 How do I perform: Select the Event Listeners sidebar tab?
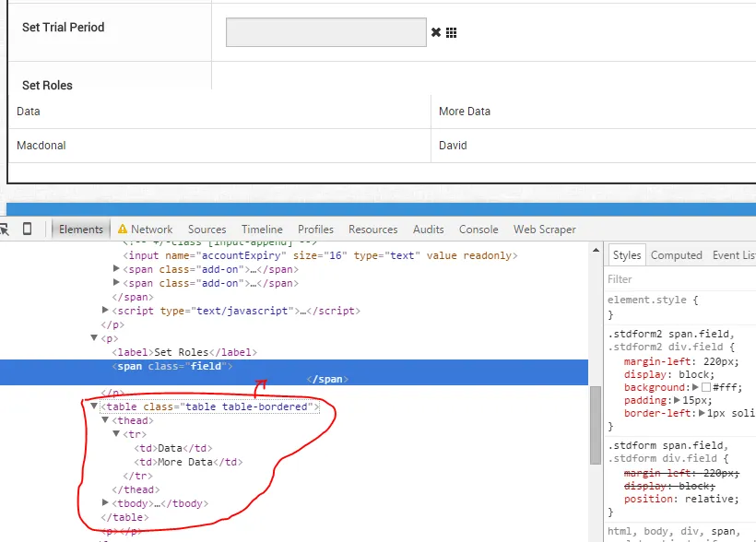[x=734, y=255]
